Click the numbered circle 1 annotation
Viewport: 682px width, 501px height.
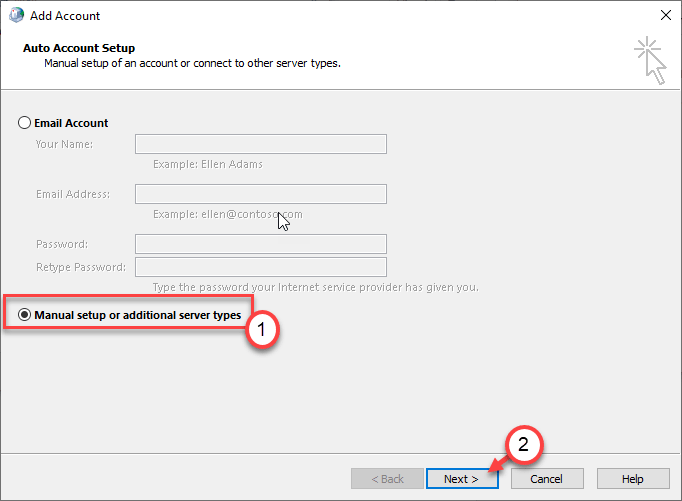coord(260,327)
